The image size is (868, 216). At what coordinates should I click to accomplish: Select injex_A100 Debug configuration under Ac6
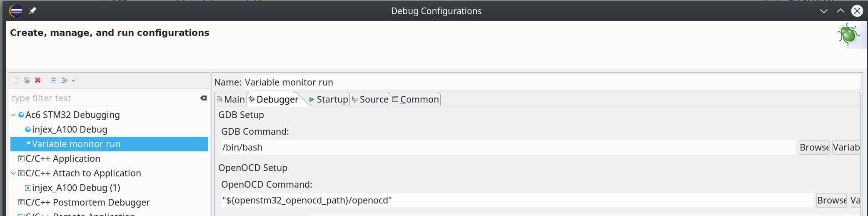click(70, 130)
